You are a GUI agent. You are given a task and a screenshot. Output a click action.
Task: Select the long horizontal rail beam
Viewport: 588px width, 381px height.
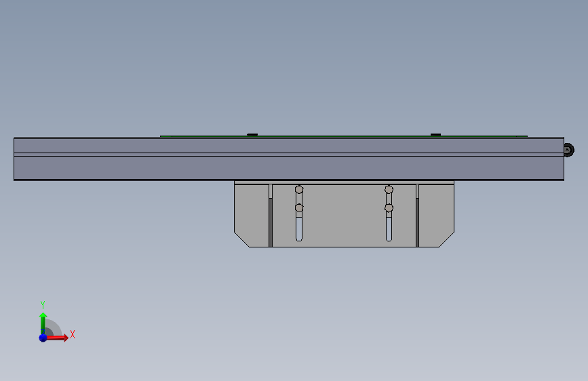click(x=289, y=159)
